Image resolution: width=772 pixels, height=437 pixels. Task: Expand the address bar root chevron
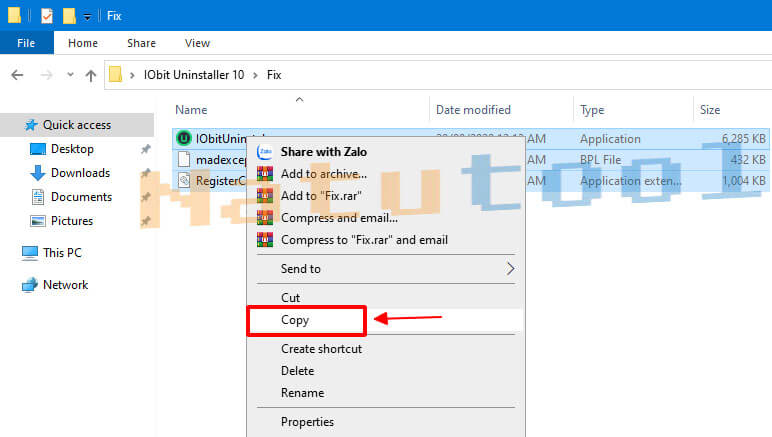(132, 75)
